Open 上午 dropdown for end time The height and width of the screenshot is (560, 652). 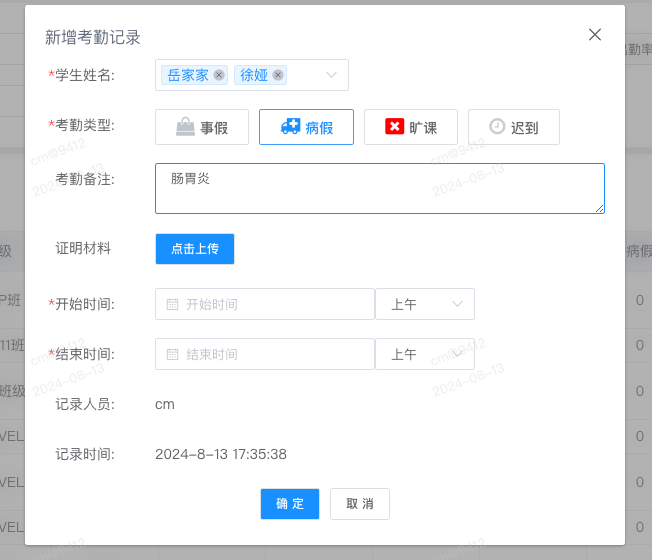[x=425, y=354]
